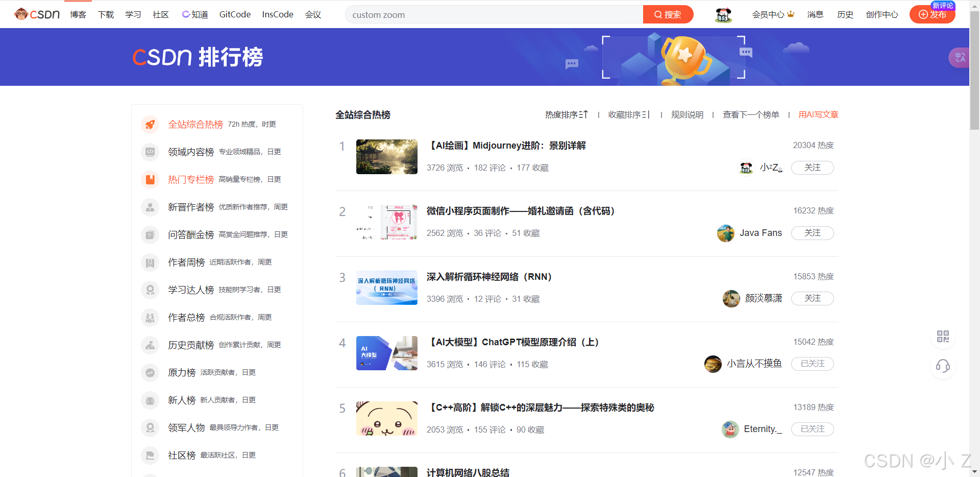
Task: Open 学习 in top navigation
Action: (133, 14)
